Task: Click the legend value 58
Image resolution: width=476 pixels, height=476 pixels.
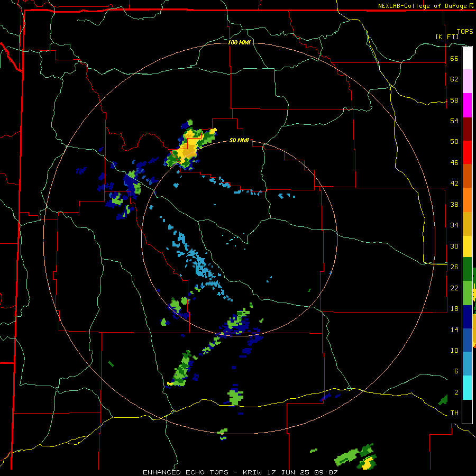Action: coord(454,100)
